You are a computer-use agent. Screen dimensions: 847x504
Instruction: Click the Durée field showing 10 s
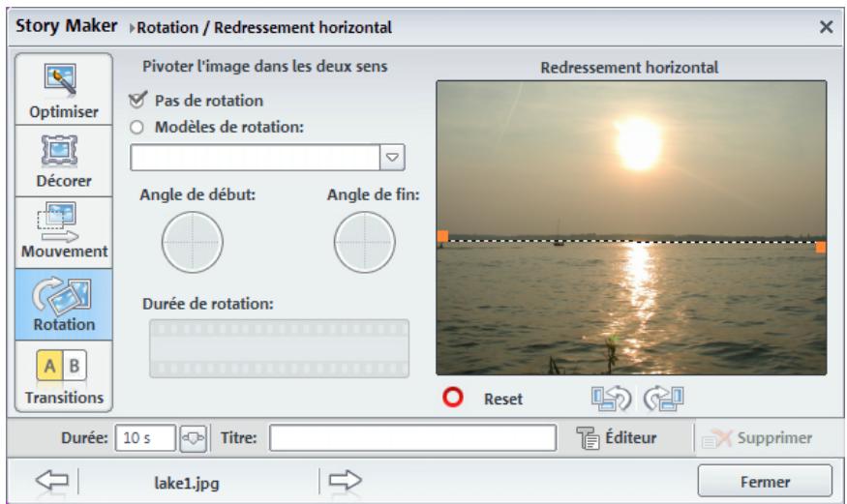tap(145, 437)
